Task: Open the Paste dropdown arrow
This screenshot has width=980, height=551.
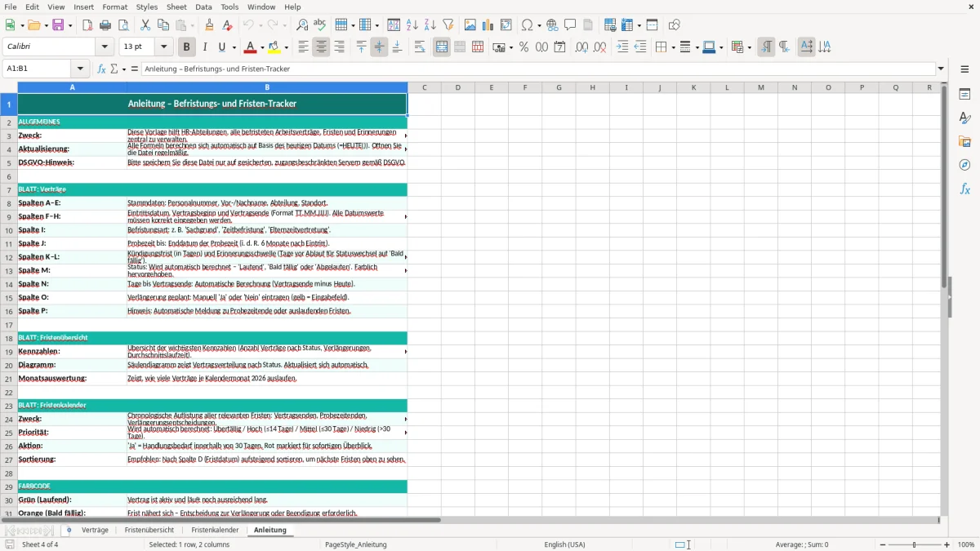Action: tap(192, 25)
